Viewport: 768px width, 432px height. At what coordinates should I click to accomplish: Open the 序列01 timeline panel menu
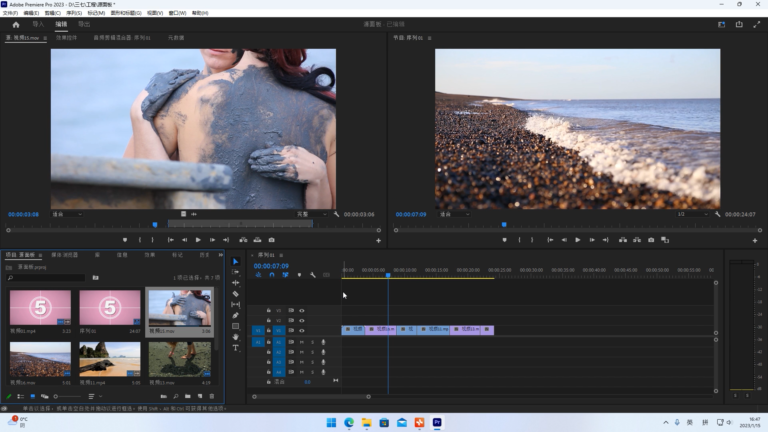(281, 255)
